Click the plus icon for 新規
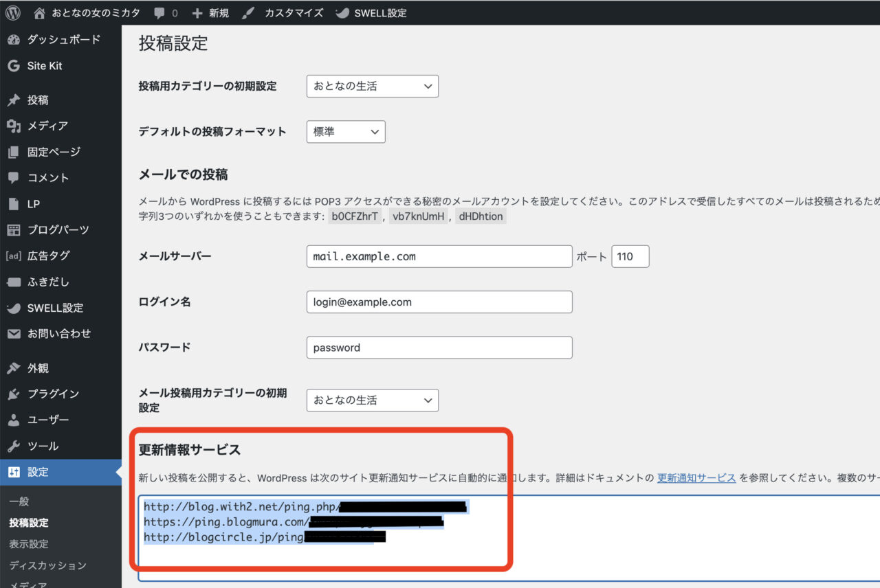This screenshot has width=880, height=588. coord(197,13)
